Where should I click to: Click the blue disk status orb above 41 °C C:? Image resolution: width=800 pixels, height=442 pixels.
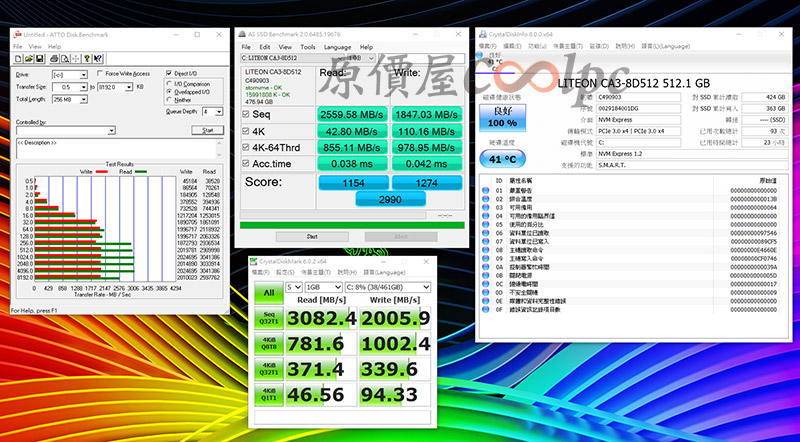[480, 55]
